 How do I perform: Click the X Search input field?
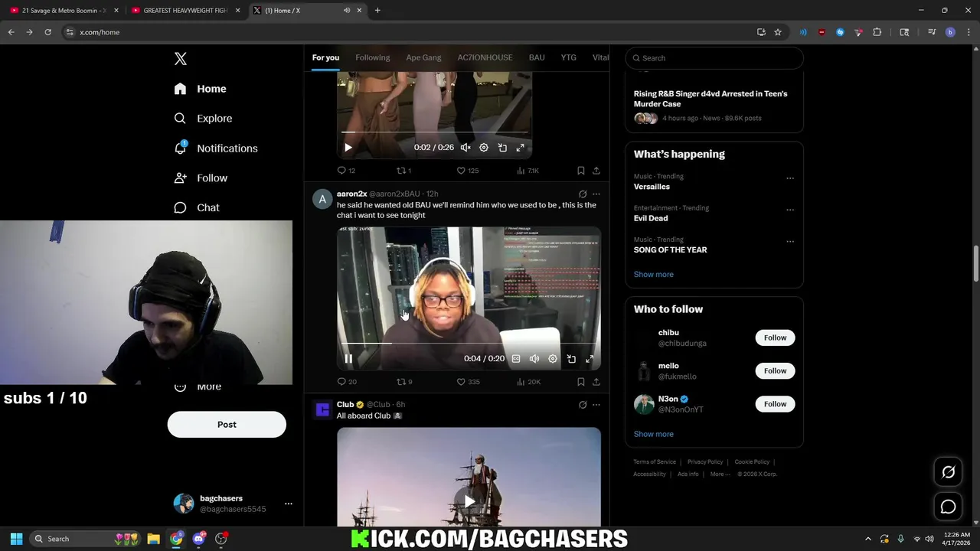(x=714, y=58)
